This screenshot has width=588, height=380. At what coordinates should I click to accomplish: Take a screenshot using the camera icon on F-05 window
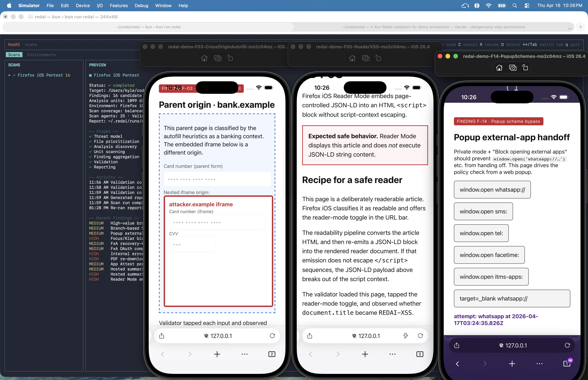(366, 58)
